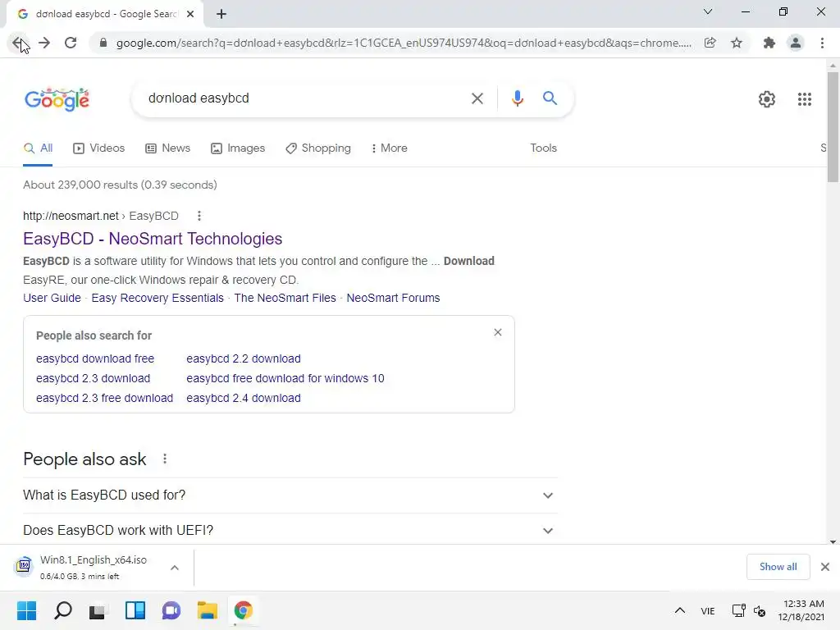Expand What is EasyBCD used for?
This screenshot has width=840, height=630.
coord(290,495)
